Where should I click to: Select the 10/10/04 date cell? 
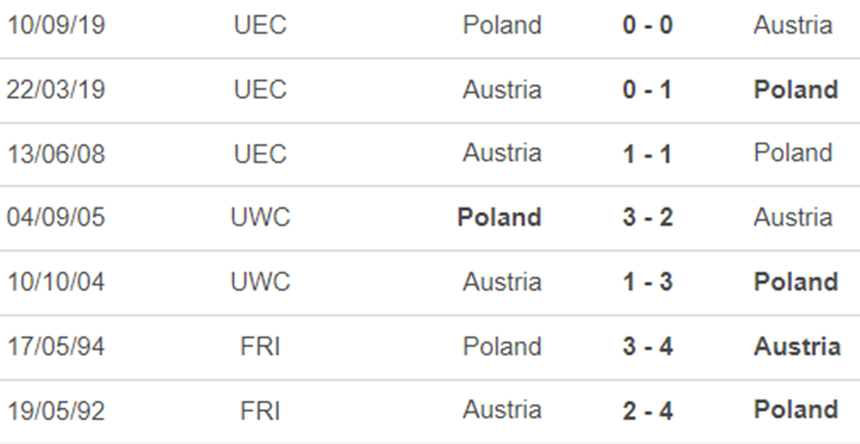tap(56, 282)
